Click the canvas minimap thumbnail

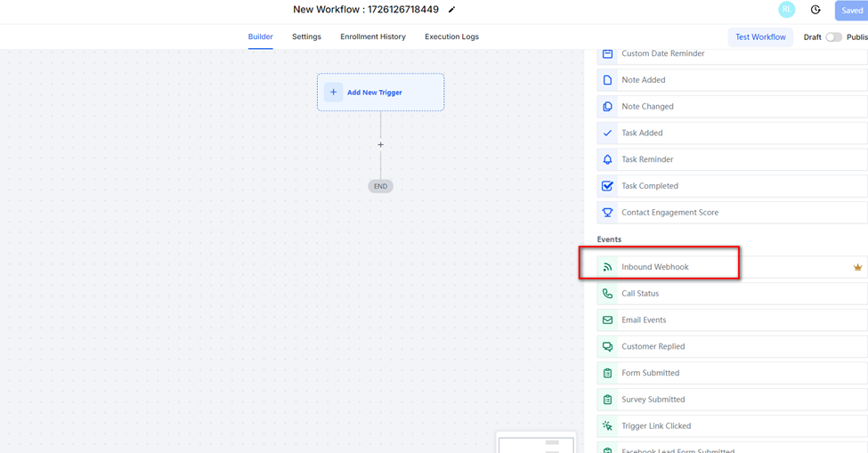coord(536,443)
